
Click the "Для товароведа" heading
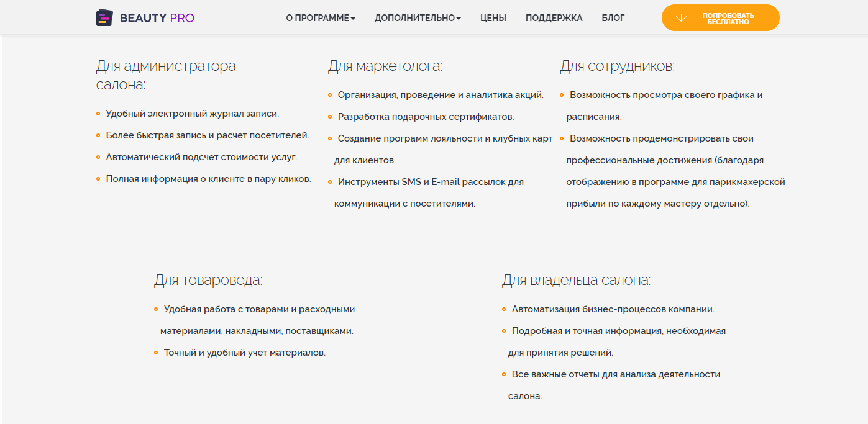click(208, 280)
